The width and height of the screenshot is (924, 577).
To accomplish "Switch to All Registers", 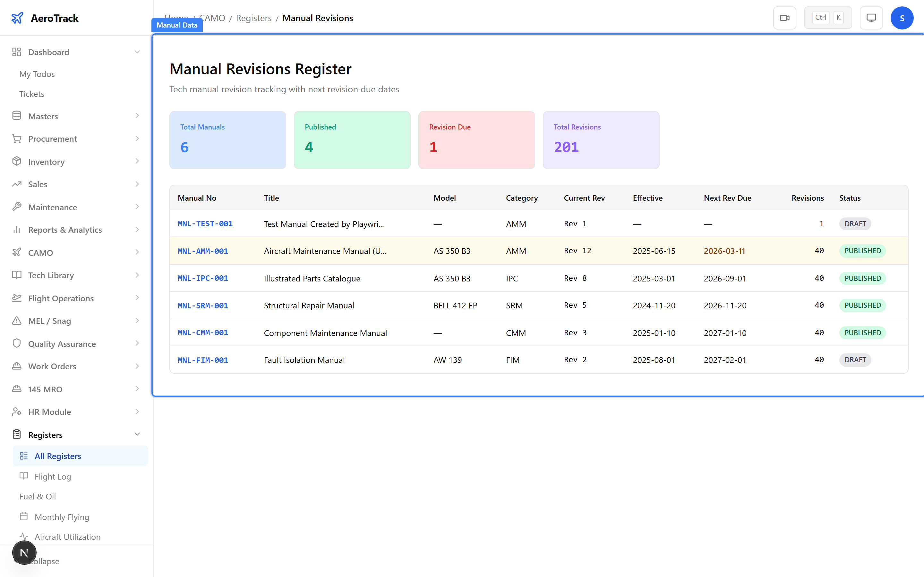I will [58, 456].
